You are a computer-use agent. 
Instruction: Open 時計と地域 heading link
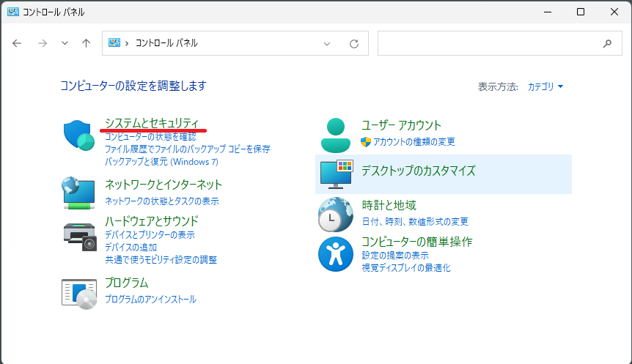click(389, 205)
